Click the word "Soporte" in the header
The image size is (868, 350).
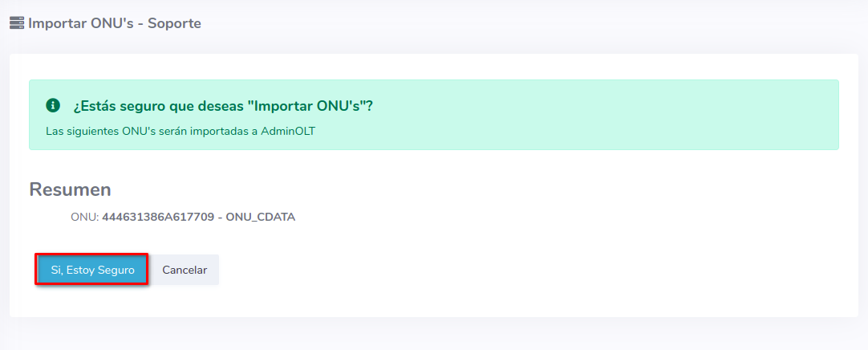click(x=174, y=23)
